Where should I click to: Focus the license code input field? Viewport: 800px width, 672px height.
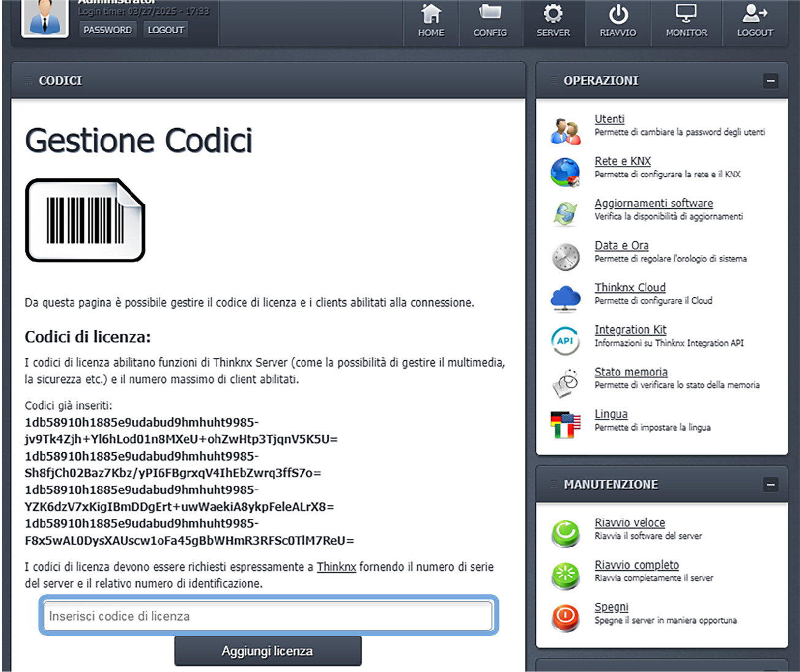[268, 616]
